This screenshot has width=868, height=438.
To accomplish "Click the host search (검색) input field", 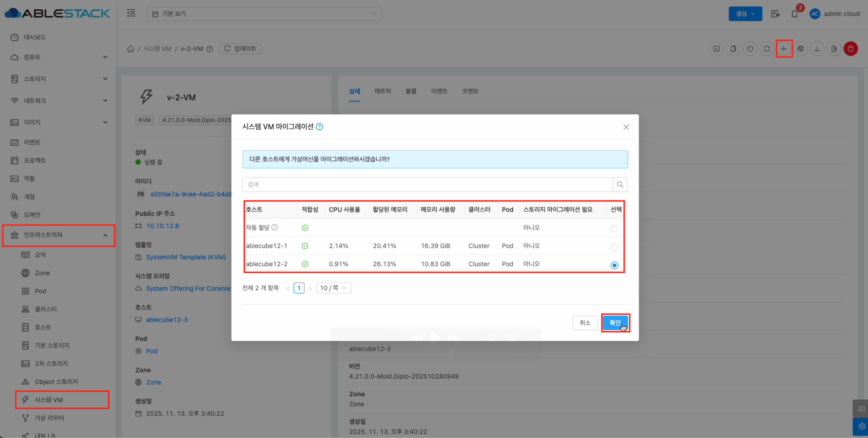I will click(x=427, y=185).
